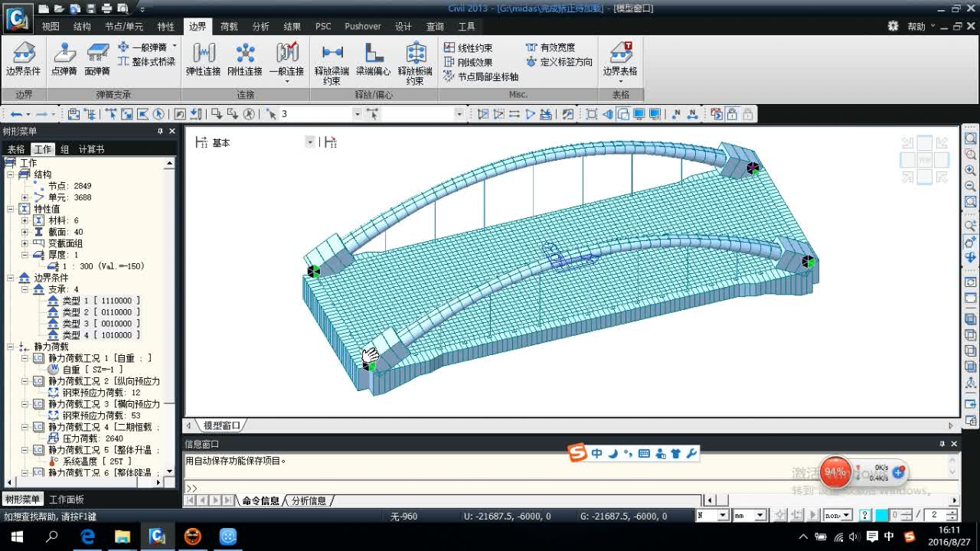
Task: Open the Pushover ribbon tab
Action: click(363, 26)
